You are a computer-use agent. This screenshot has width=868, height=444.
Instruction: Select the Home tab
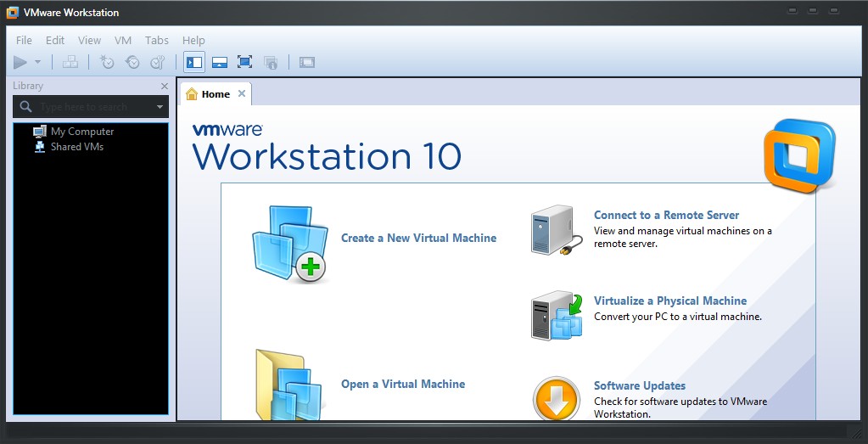216,94
